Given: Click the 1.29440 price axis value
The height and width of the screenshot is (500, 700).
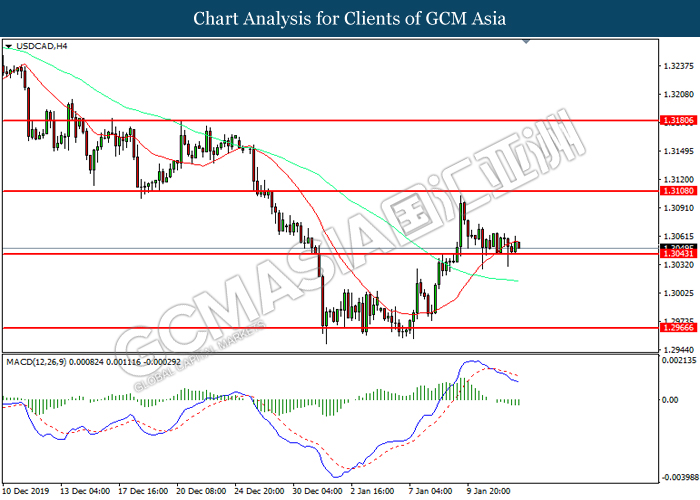Looking at the screenshot, I should 679,350.
